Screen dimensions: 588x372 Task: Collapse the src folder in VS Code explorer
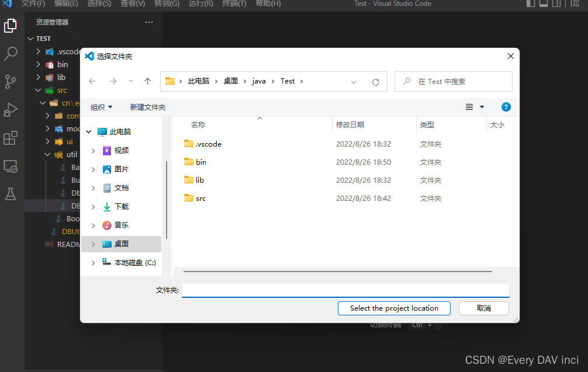click(38, 91)
